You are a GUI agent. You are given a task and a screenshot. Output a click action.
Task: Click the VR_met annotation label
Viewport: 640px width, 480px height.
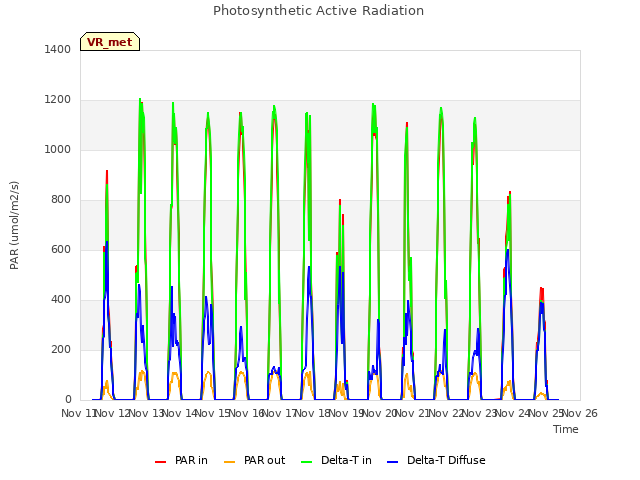(110, 42)
